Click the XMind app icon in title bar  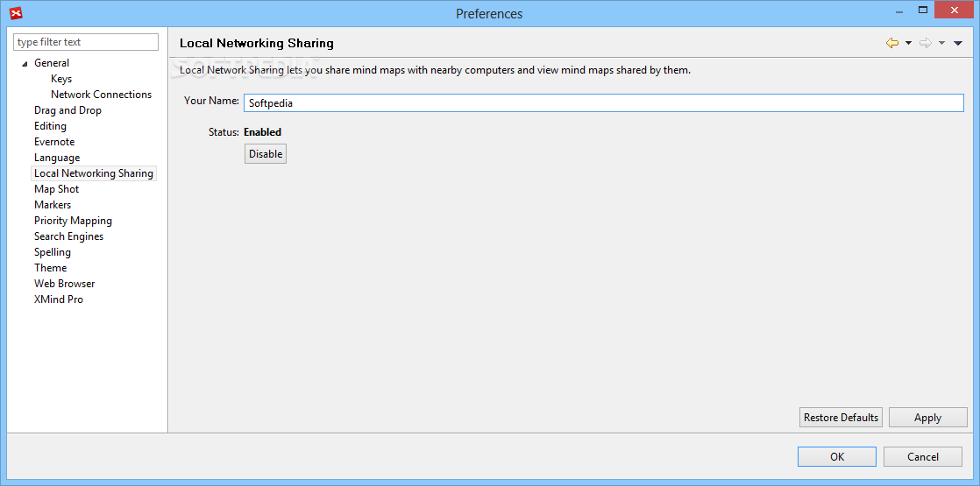[x=17, y=12]
